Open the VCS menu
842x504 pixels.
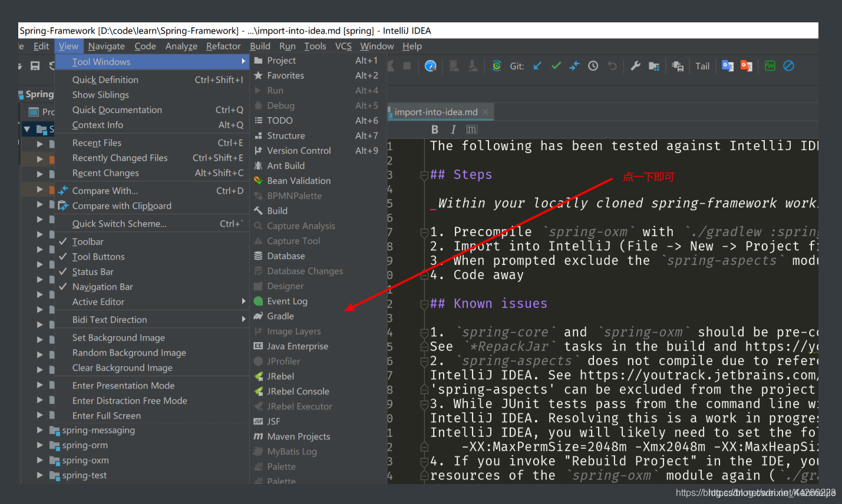tap(344, 46)
